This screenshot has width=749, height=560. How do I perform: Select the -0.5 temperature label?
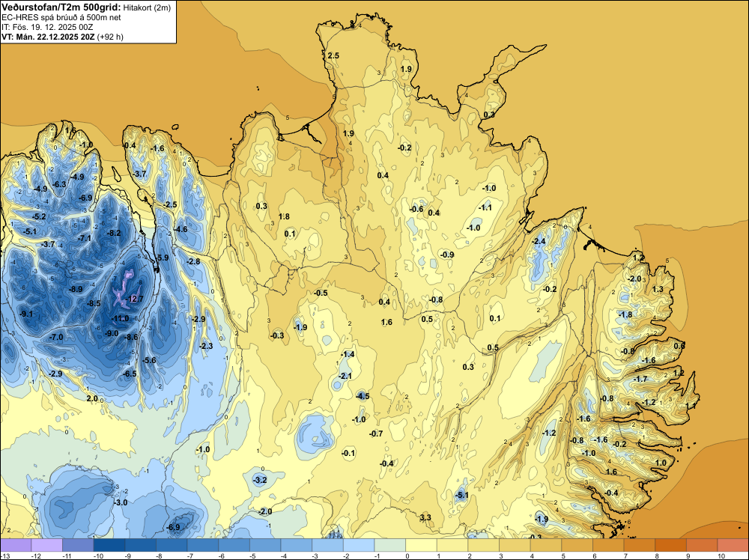(x=321, y=293)
